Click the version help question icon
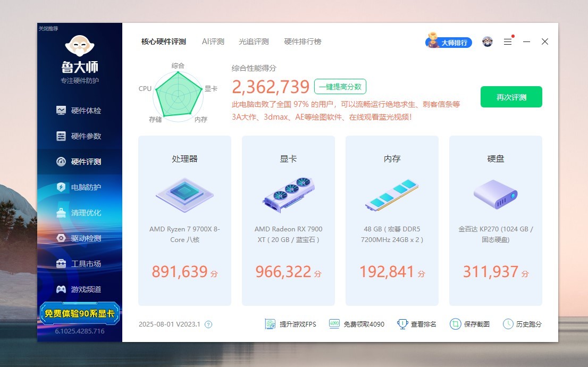The image size is (588, 367). 208,324
